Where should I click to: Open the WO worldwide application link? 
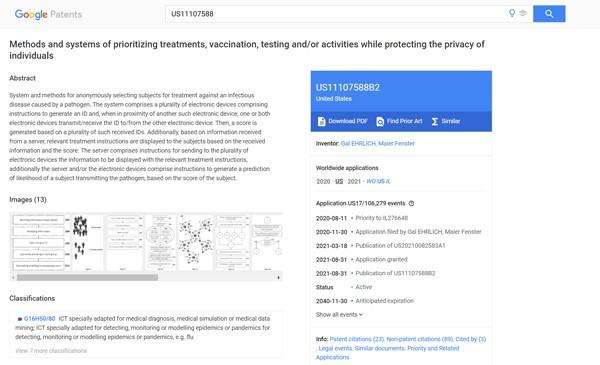point(371,181)
